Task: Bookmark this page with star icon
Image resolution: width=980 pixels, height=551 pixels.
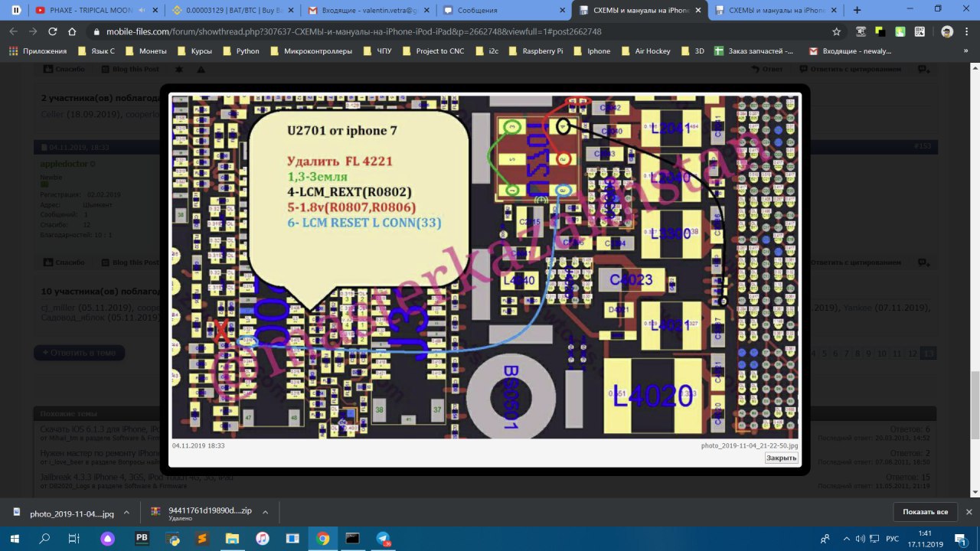Action: 837,31
